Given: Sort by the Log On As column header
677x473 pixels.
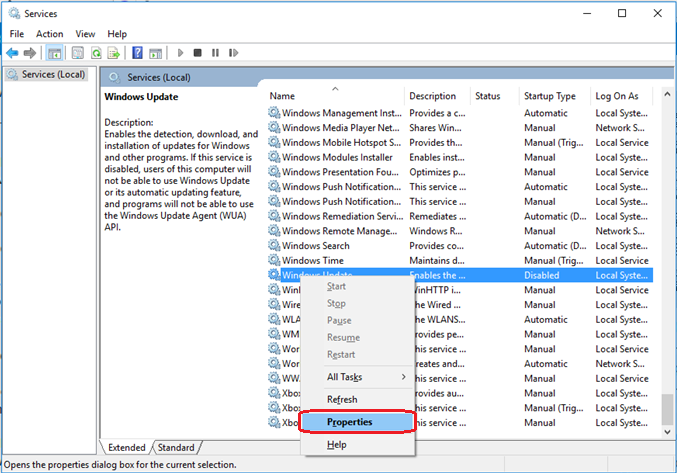Looking at the screenshot, I should click(621, 96).
